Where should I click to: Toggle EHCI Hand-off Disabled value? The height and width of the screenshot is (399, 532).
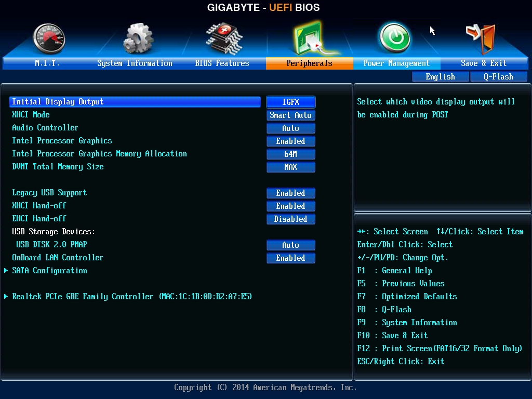pos(291,219)
